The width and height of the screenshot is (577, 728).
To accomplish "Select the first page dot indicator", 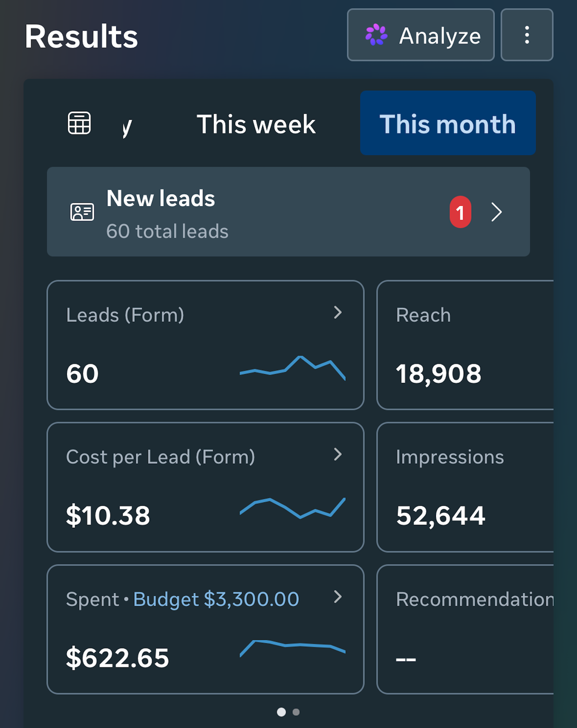I will [x=281, y=712].
